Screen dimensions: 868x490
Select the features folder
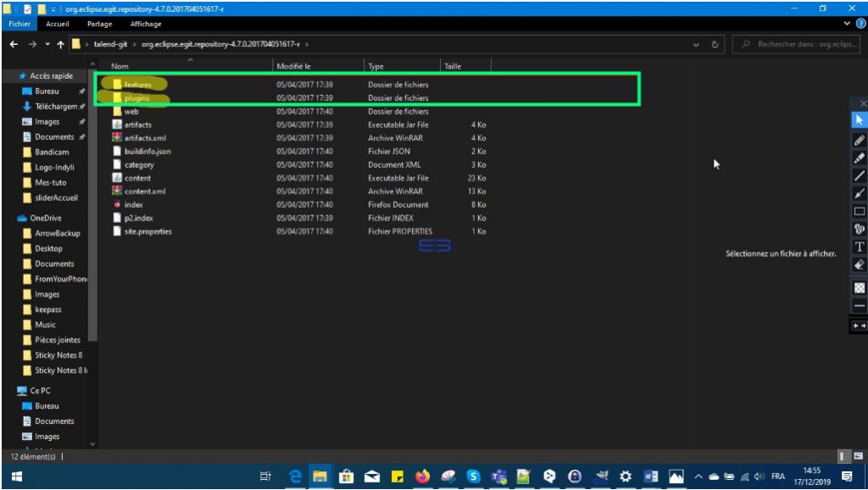tap(138, 85)
